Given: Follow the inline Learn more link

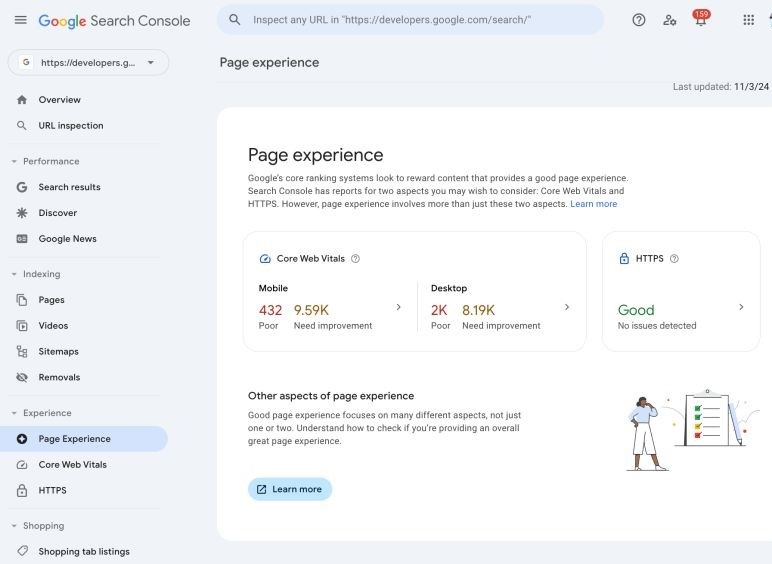Looking at the screenshot, I should click(x=593, y=204).
